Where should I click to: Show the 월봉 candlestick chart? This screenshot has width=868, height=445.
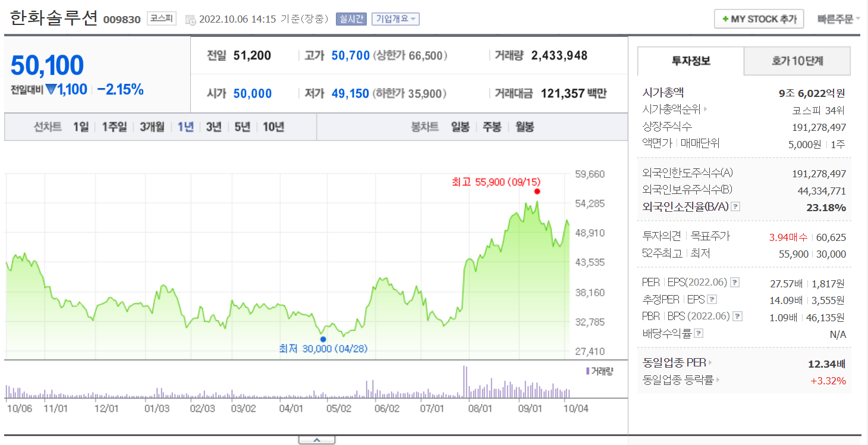[524, 127]
